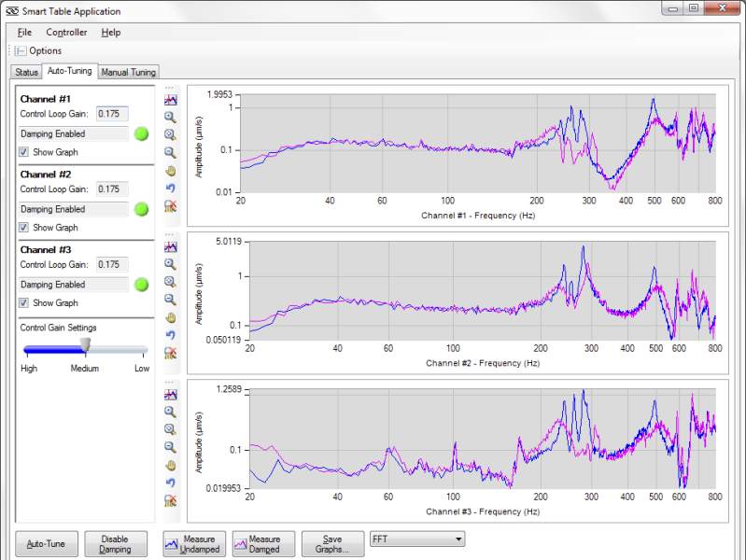Click zoom in icon for Channel #2 graph
Viewport: 746px width, 560px height.
coord(170,264)
